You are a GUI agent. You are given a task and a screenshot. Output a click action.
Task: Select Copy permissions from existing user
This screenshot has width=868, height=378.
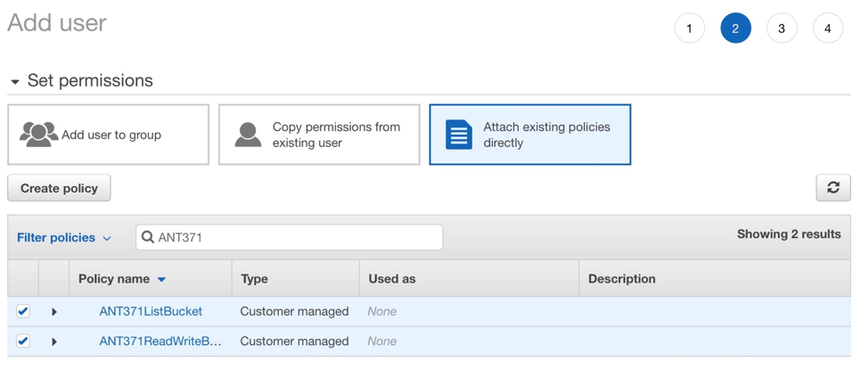319,135
